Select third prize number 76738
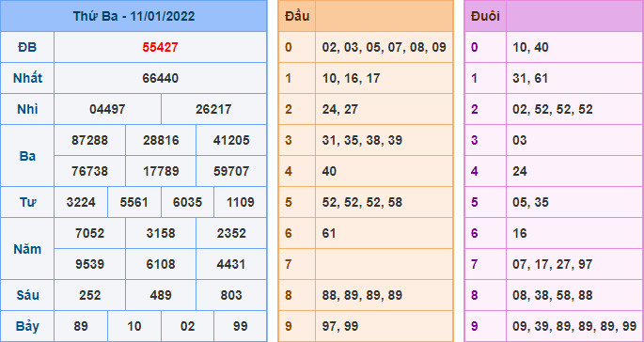The height and width of the screenshot is (342, 644). click(89, 171)
